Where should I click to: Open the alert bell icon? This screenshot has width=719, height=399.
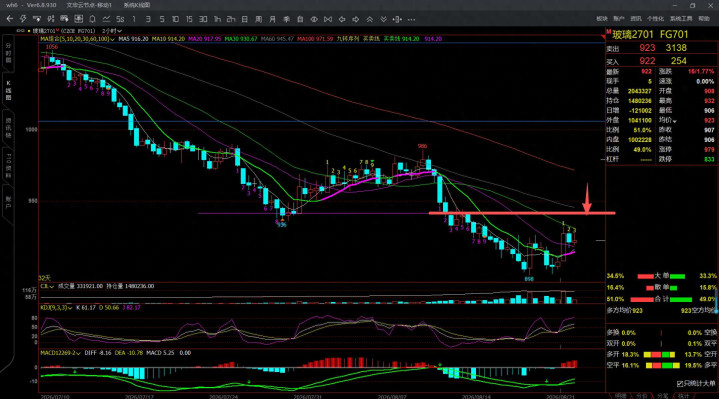click(x=92, y=19)
